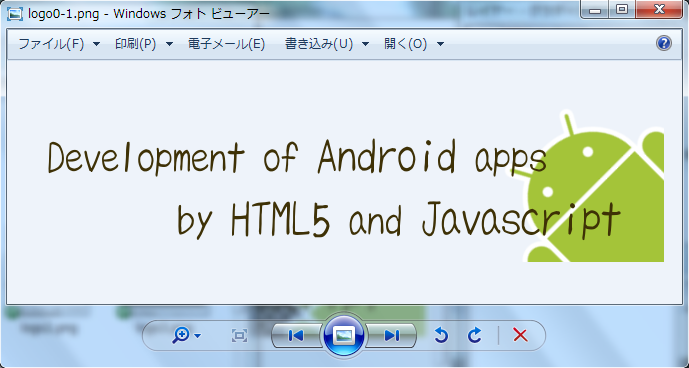Expand the 開く(O) open dropdown
Viewport: 689px width, 368px height.
(x=414, y=44)
